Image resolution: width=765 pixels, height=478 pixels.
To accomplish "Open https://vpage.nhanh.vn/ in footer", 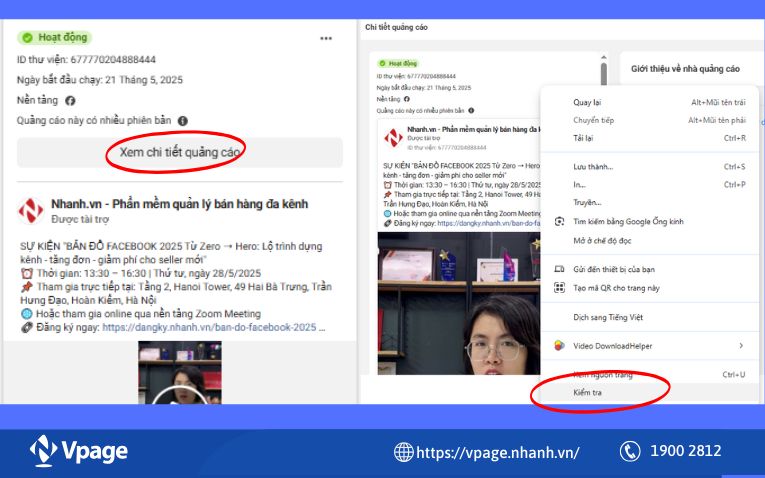I will pos(498,452).
